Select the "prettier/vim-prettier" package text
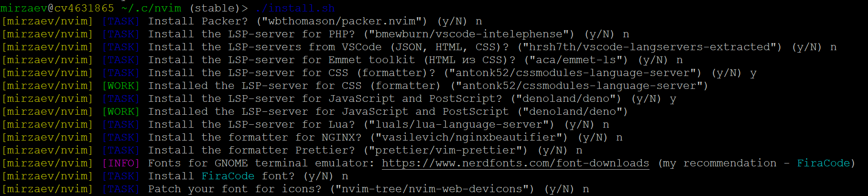This screenshot has width=868, height=196. [x=445, y=151]
